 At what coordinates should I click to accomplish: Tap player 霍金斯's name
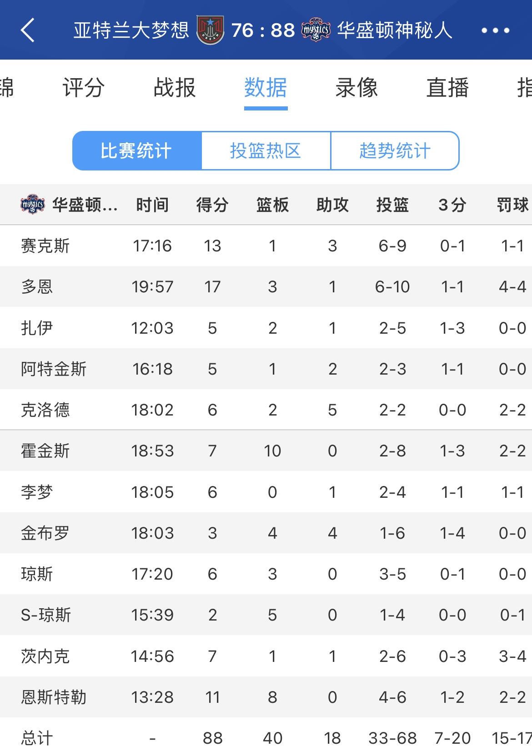pyautogui.click(x=45, y=451)
